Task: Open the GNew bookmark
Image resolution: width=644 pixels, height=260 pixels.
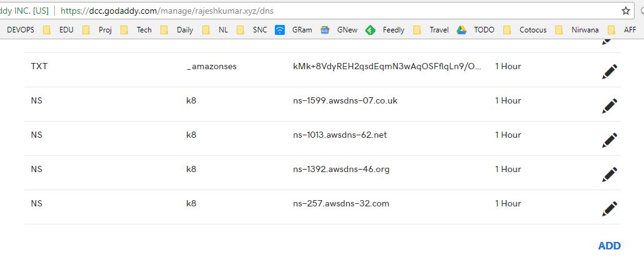Action: point(340,29)
